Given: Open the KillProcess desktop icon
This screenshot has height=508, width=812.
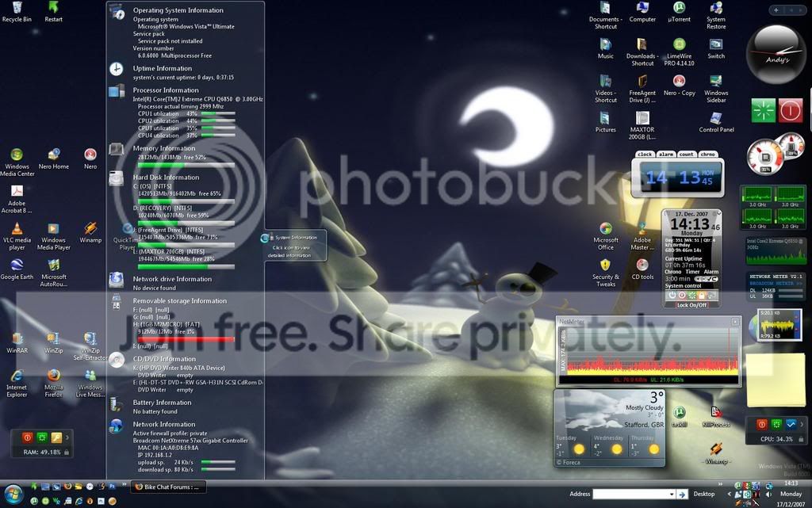Looking at the screenshot, I should (716, 416).
